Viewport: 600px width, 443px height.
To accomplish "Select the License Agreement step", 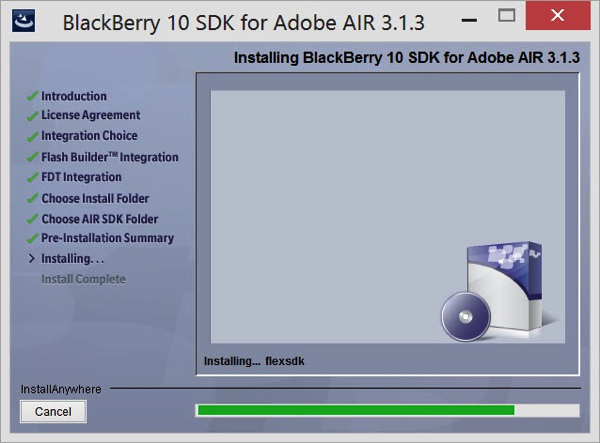I will 91,115.
